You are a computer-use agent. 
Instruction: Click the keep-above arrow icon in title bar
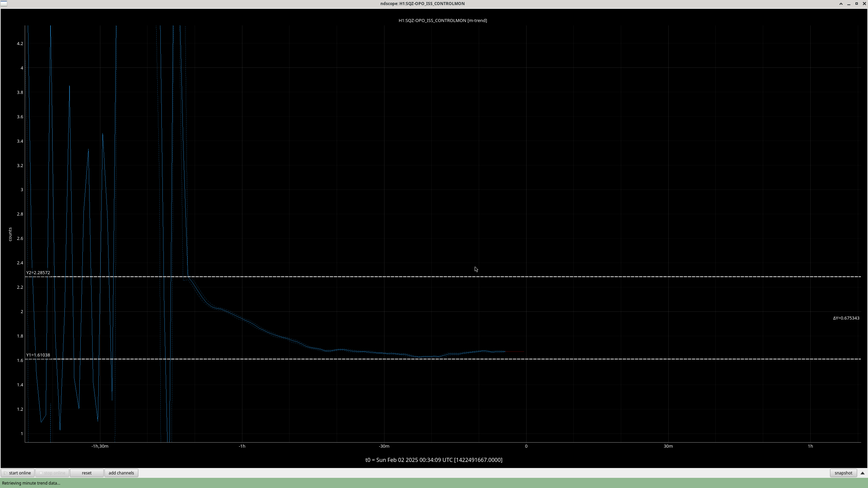(x=841, y=4)
